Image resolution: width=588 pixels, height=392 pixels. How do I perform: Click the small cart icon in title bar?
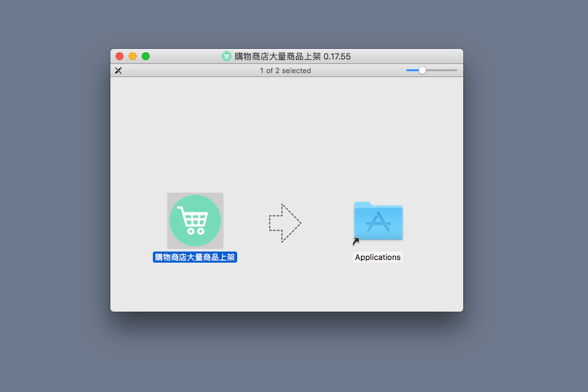[226, 56]
